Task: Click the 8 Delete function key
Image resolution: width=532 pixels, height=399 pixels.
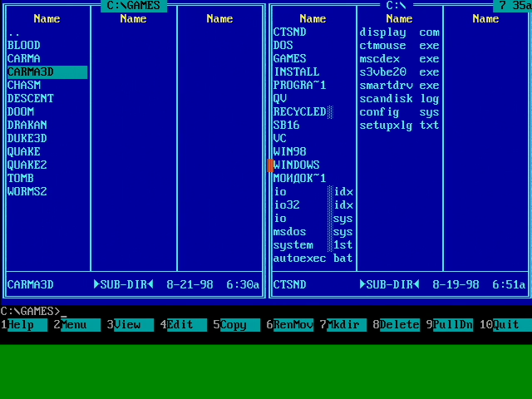Action: click(x=397, y=325)
